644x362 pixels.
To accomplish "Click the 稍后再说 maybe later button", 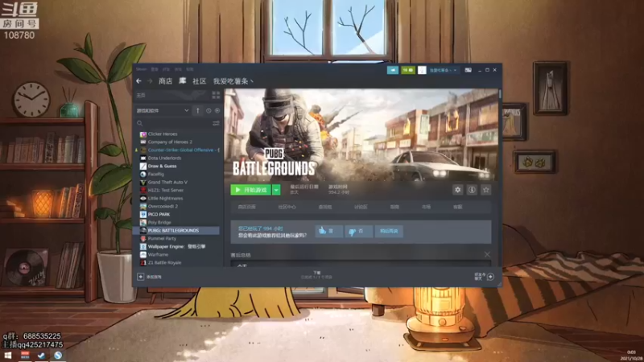I will point(389,231).
